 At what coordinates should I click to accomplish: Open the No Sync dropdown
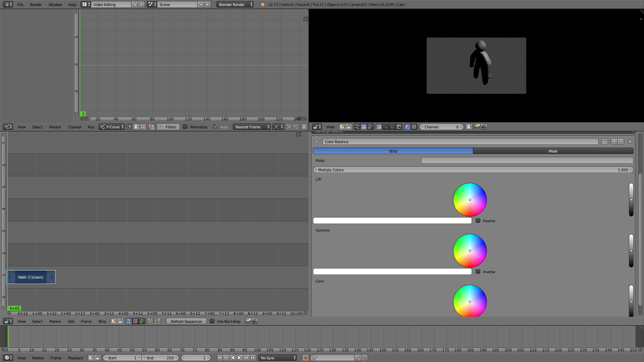[x=278, y=358]
